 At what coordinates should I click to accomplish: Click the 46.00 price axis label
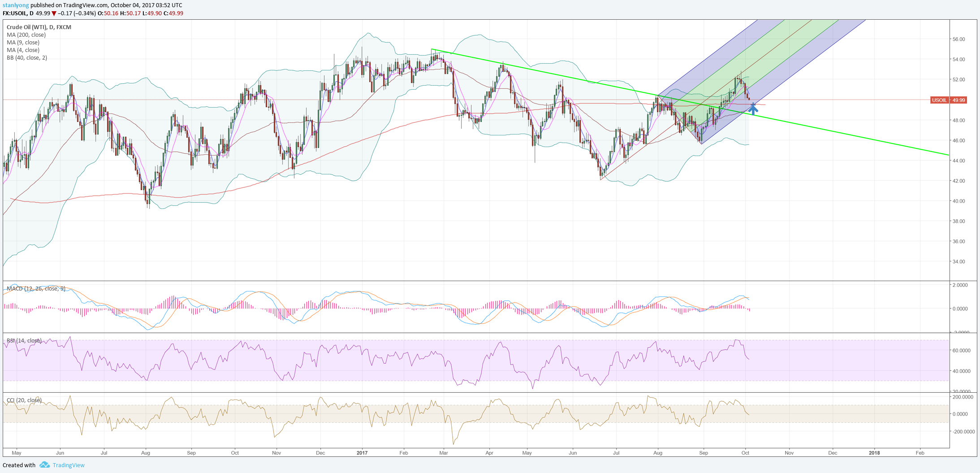coord(958,140)
